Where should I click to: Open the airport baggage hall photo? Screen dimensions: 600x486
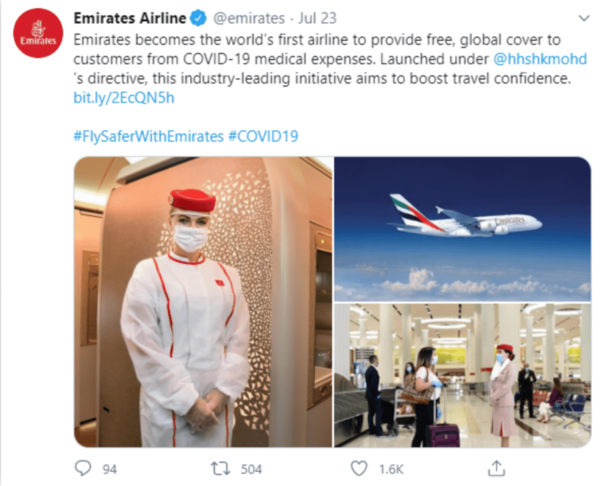pyautogui.click(x=463, y=375)
